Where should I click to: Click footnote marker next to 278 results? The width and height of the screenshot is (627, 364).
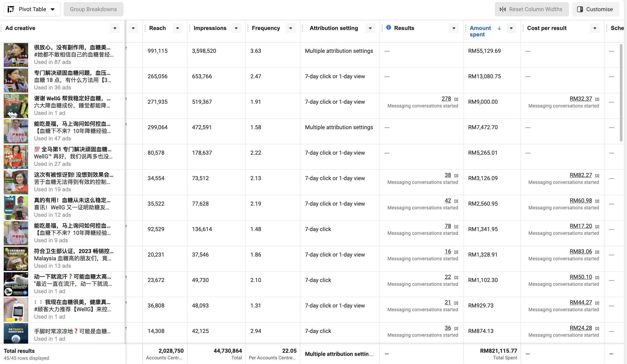point(456,99)
